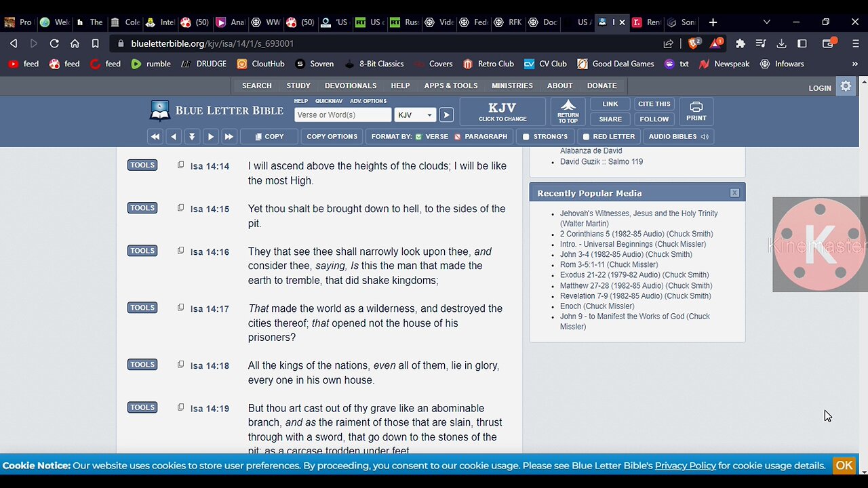868x488 pixels.
Task: Open Tools for Isa 14:16
Action: (142, 250)
